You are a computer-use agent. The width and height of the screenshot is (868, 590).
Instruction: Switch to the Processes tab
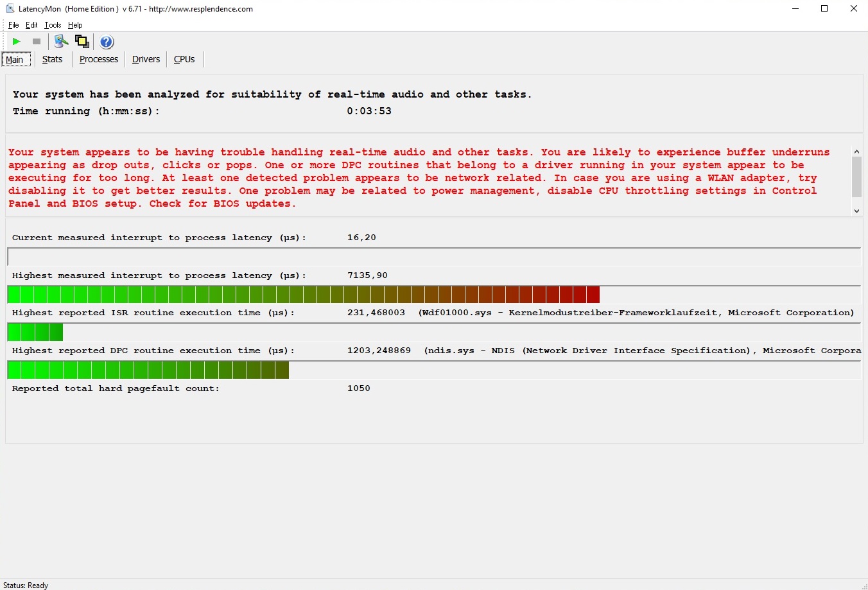click(x=98, y=59)
